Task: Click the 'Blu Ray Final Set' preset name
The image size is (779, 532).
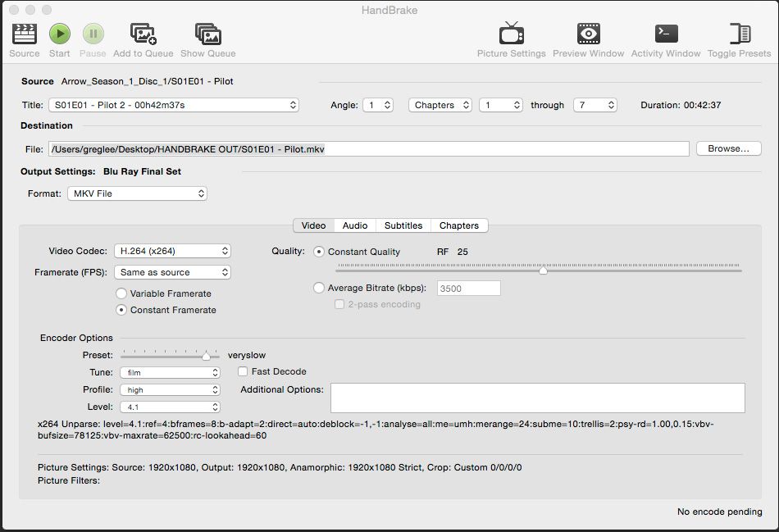Action: [x=142, y=171]
